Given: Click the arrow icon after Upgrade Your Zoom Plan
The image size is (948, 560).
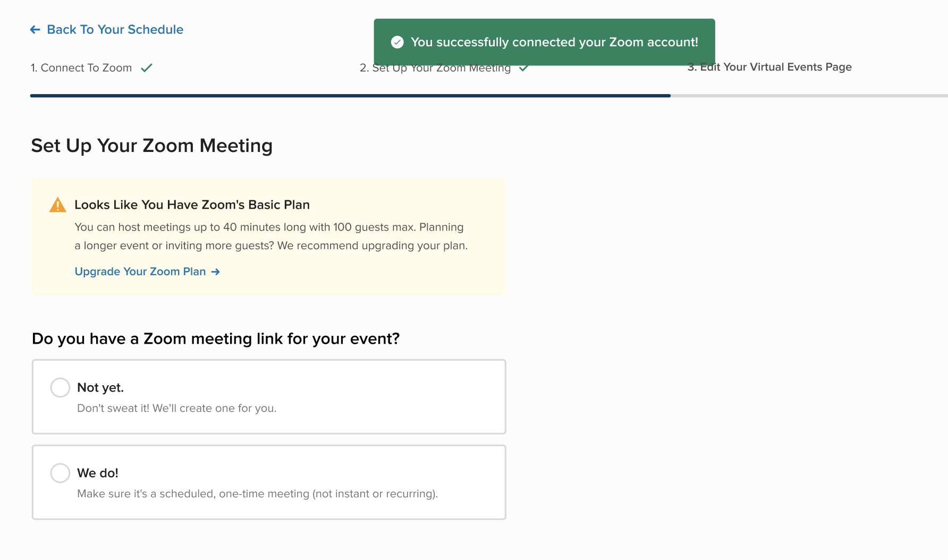Looking at the screenshot, I should [x=215, y=272].
